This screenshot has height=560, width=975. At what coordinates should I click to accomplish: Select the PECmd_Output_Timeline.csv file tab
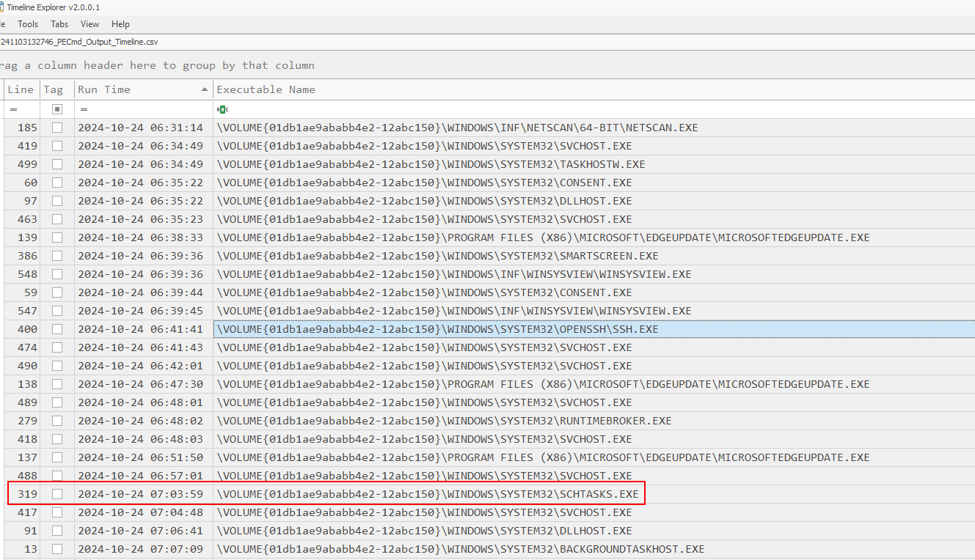pyautogui.click(x=78, y=42)
